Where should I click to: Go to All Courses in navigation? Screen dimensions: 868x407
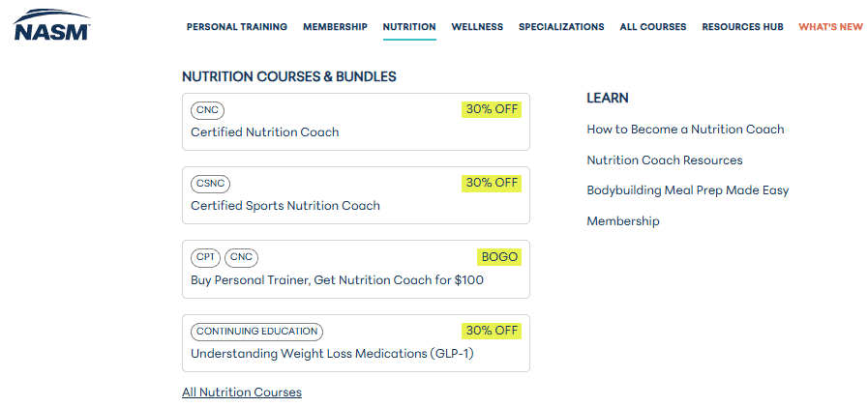pos(653,26)
